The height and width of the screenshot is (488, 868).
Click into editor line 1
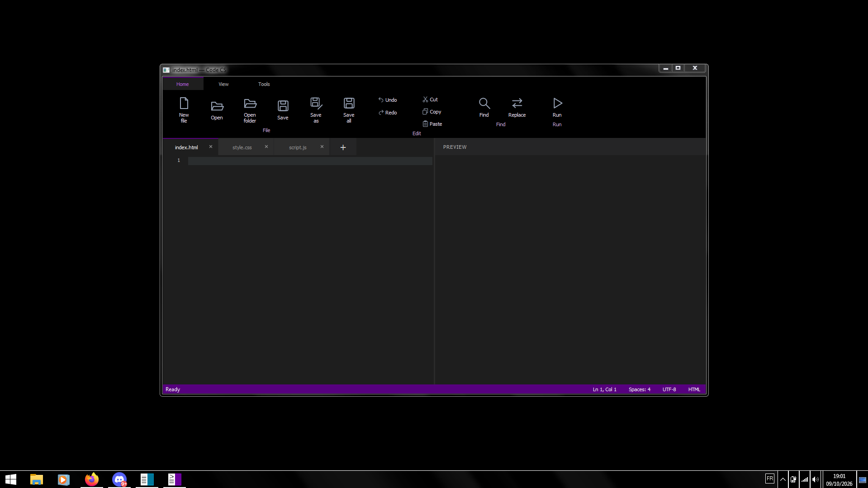[x=310, y=161]
